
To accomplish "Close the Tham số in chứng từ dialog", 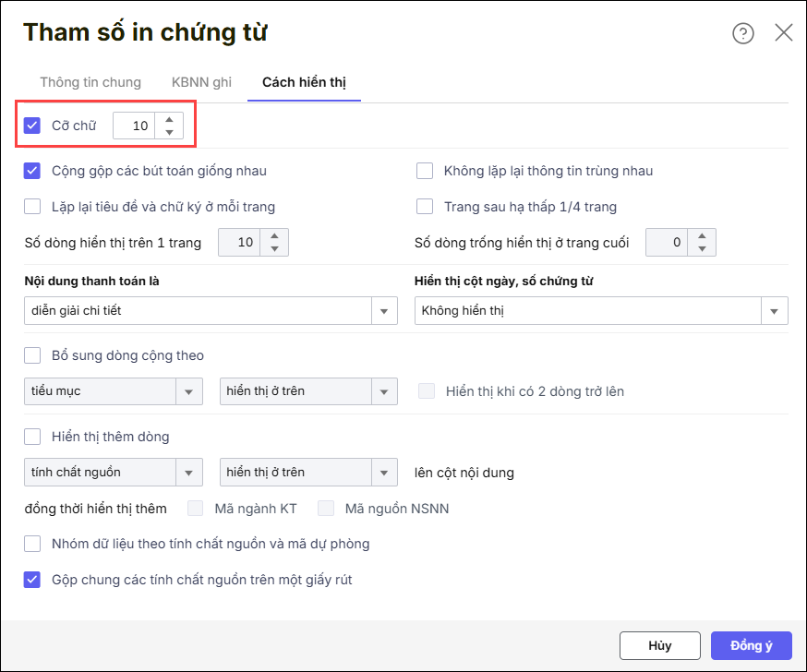I will pos(783,33).
